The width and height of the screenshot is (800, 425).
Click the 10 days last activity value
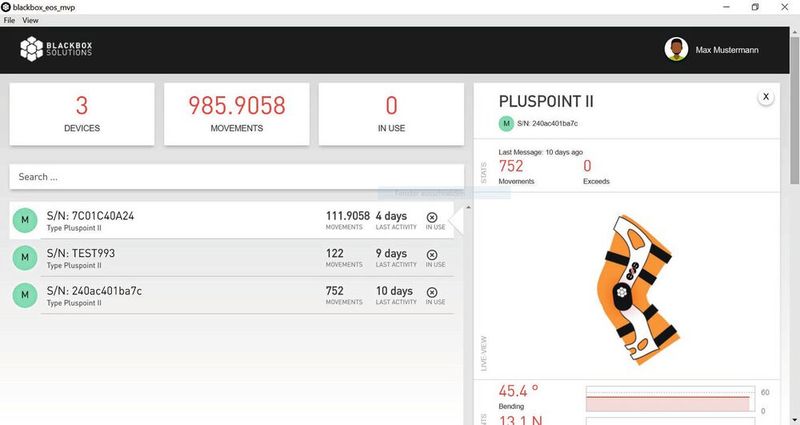coord(394,291)
